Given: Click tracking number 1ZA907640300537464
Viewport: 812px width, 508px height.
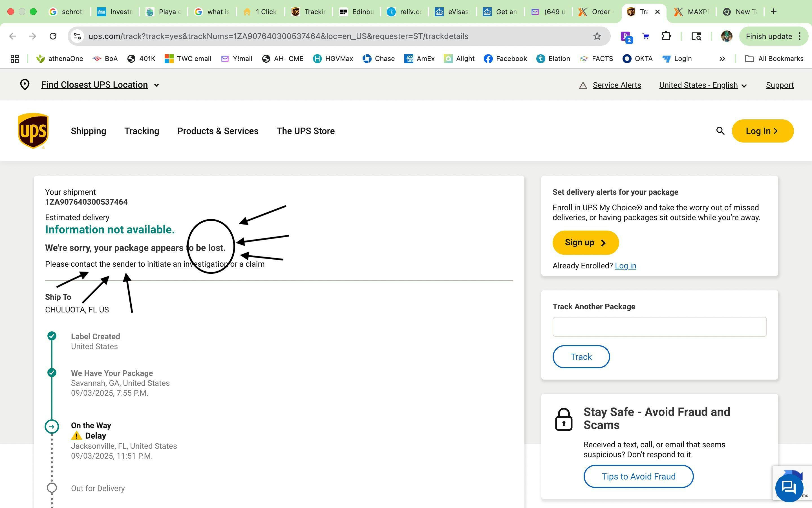Looking at the screenshot, I should tap(86, 202).
